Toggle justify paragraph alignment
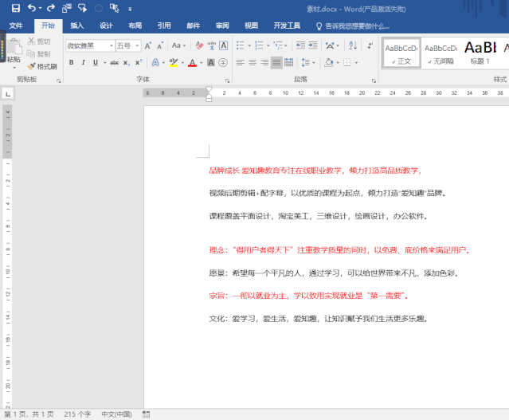 276,62
